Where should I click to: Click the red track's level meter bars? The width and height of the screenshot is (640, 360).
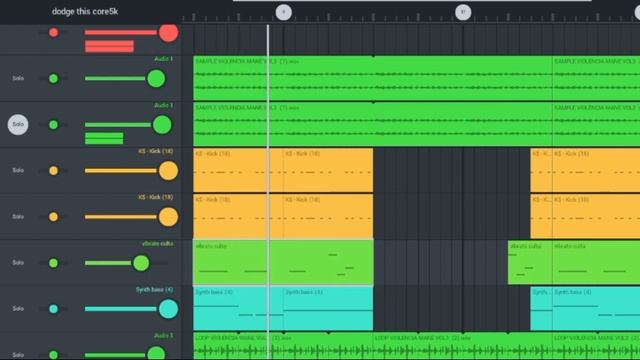[109, 46]
